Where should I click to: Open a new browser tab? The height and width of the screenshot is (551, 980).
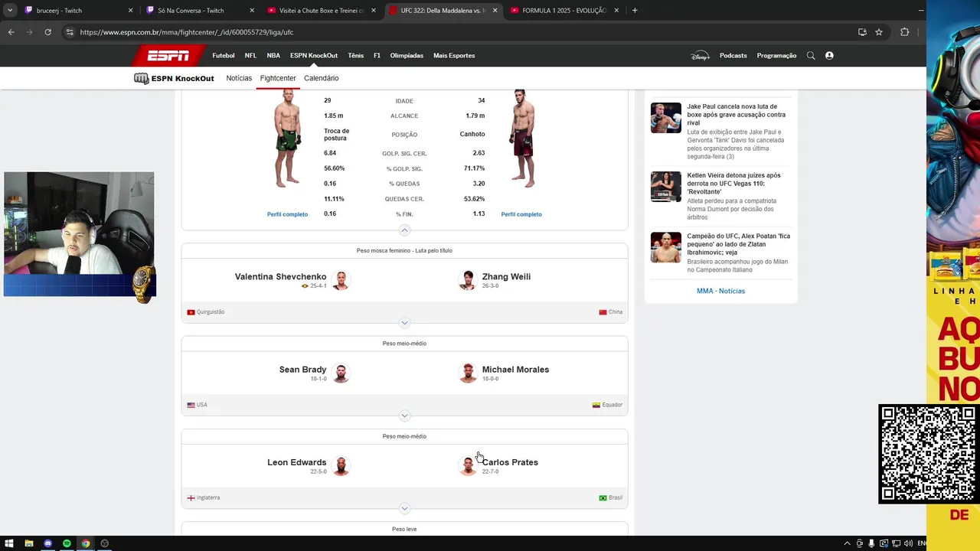click(x=635, y=11)
